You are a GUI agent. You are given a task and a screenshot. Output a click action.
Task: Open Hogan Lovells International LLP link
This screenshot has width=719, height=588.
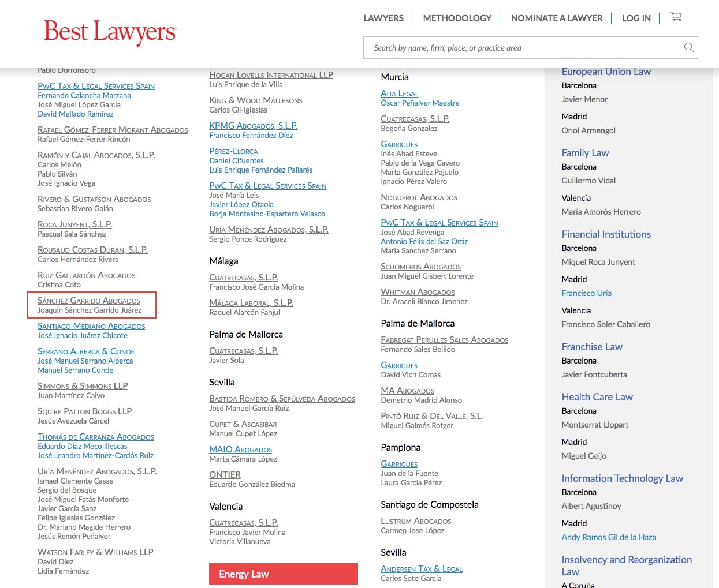pos(271,75)
